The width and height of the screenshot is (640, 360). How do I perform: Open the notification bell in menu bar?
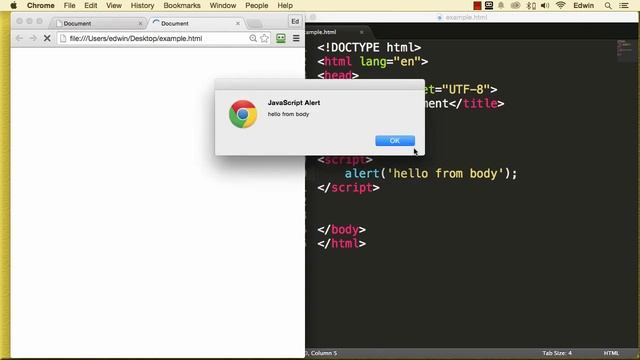[501, 5]
